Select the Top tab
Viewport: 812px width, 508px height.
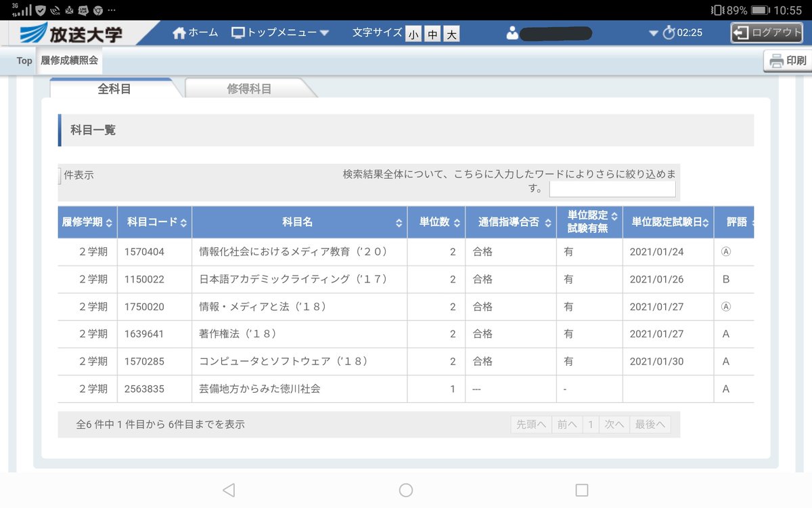pyautogui.click(x=24, y=61)
